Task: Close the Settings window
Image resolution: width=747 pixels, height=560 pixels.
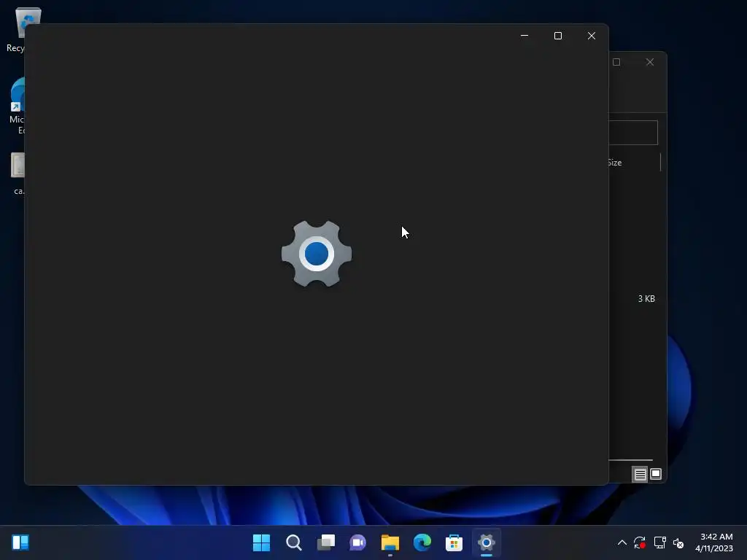Action: (591, 36)
